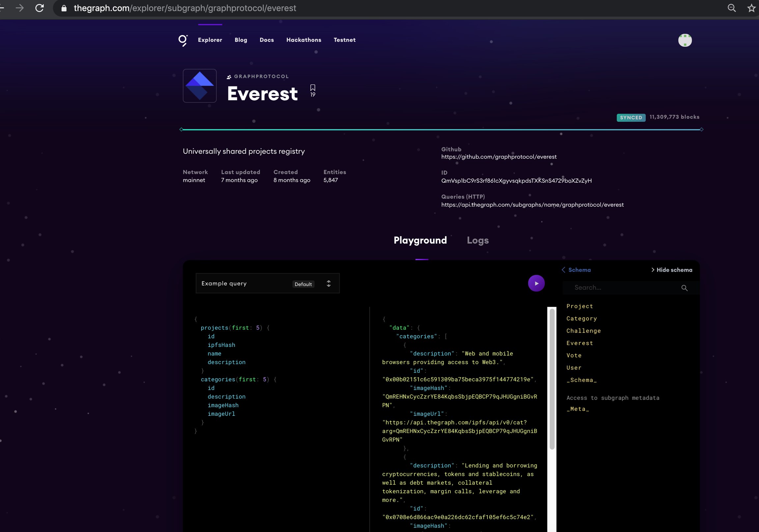759x532 pixels.
Task: Open the user avatar icon
Action: click(x=685, y=40)
